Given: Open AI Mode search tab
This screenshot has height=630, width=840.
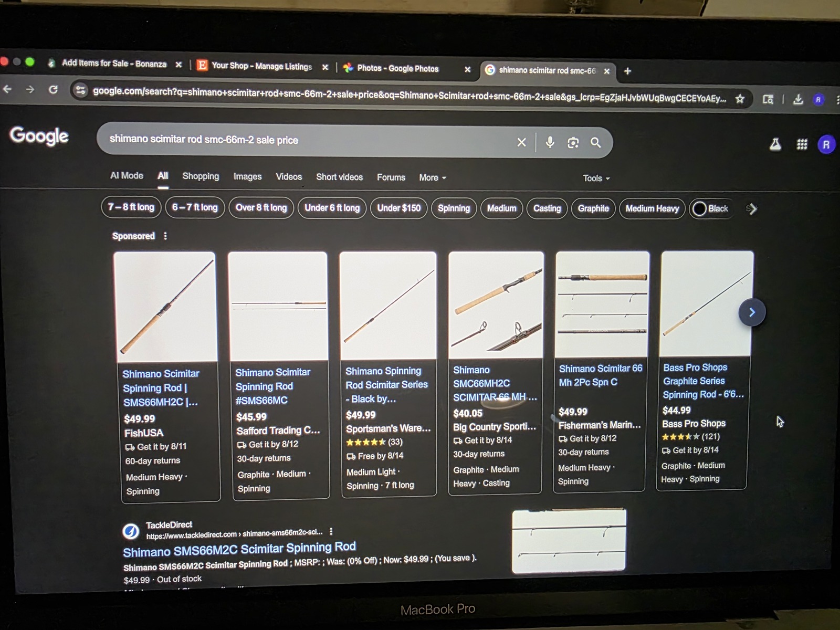Looking at the screenshot, I should [x=127, y=176].
